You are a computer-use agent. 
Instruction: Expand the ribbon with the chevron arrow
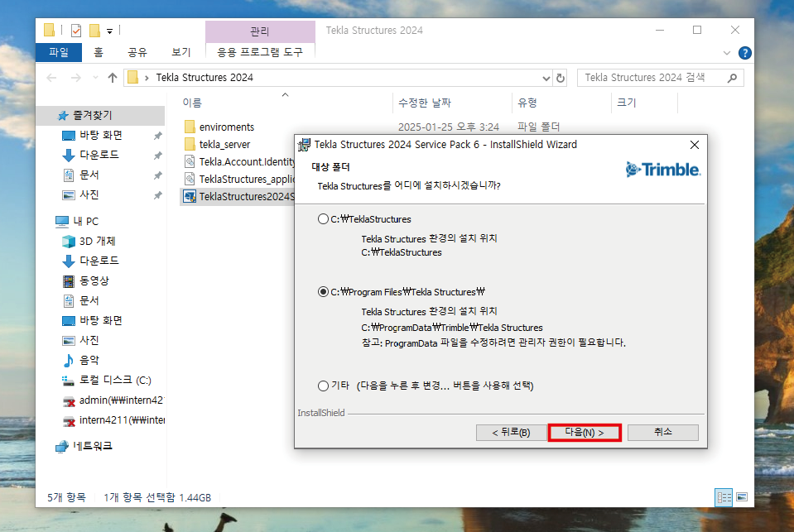tap(727, 53)
